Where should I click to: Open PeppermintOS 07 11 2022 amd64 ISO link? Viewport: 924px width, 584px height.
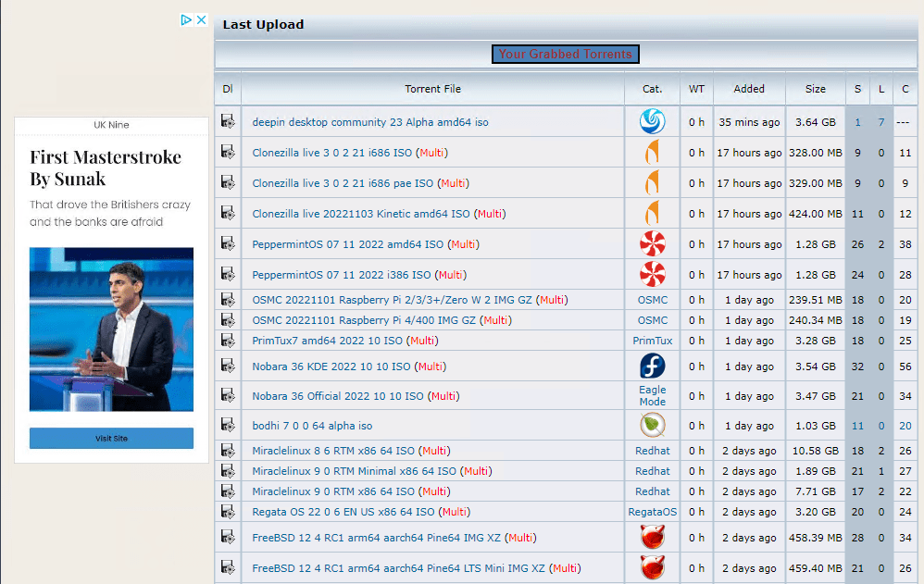pyautogui.click(x=348, y=244)
